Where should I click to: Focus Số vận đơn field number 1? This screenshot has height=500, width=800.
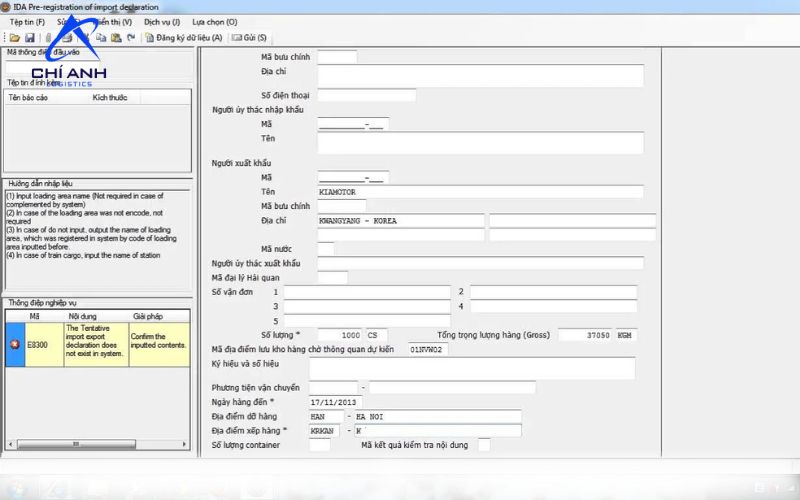367,292
